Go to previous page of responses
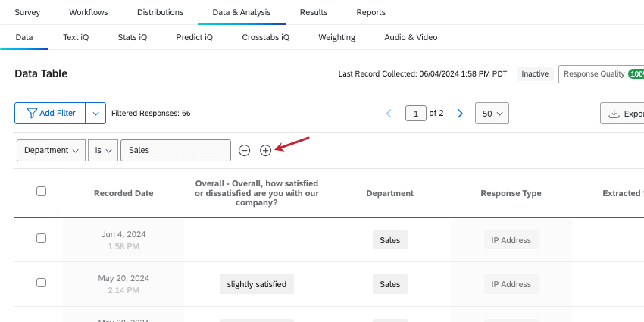The height and width of the screenshot is (322, 644). click(389, 114)
